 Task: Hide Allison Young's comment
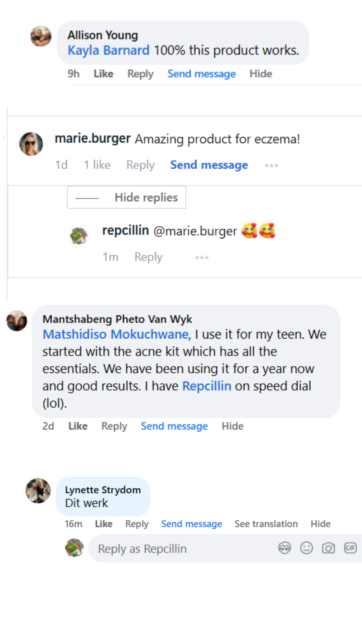click(261, 74)
